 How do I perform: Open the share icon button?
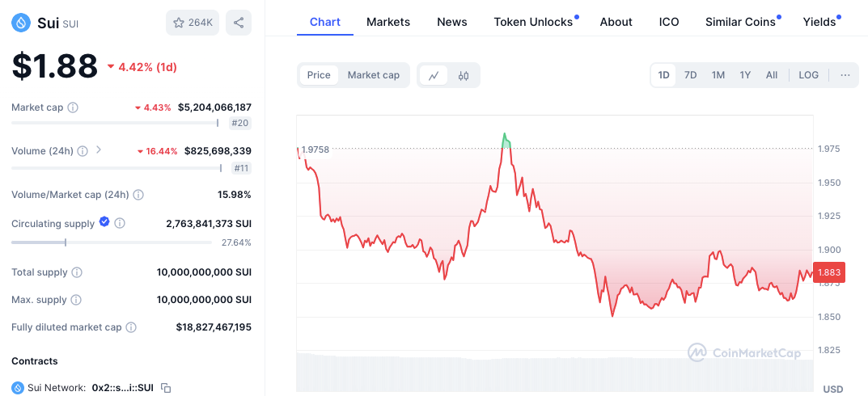(x=239, y=23)
